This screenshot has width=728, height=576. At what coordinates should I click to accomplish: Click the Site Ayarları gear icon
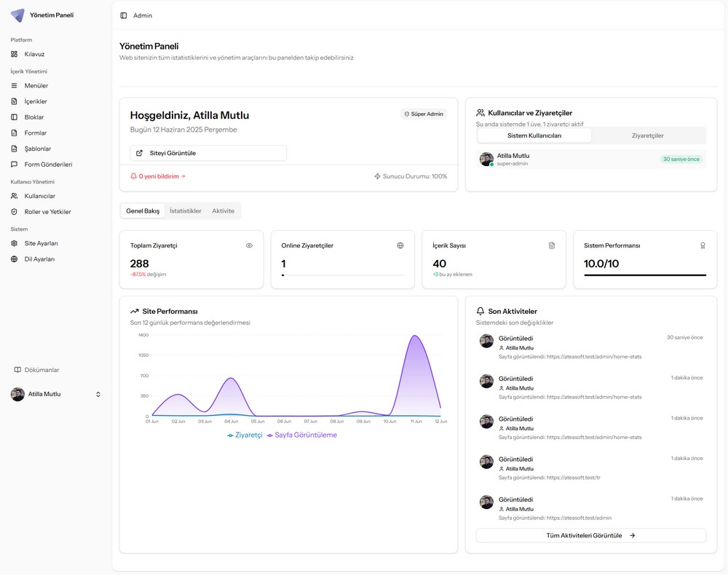coord(15,243)
